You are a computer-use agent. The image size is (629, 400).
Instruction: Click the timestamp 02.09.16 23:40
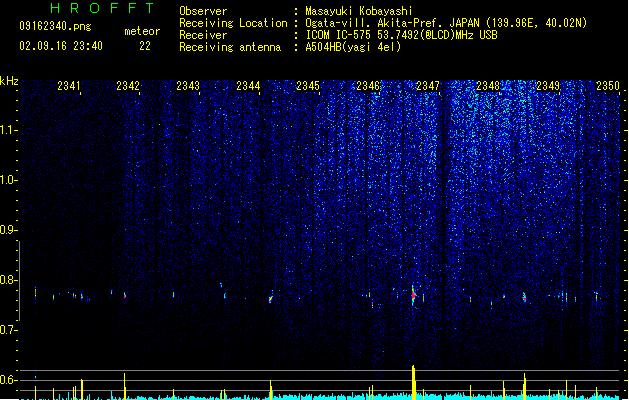[x=61, y=46]
